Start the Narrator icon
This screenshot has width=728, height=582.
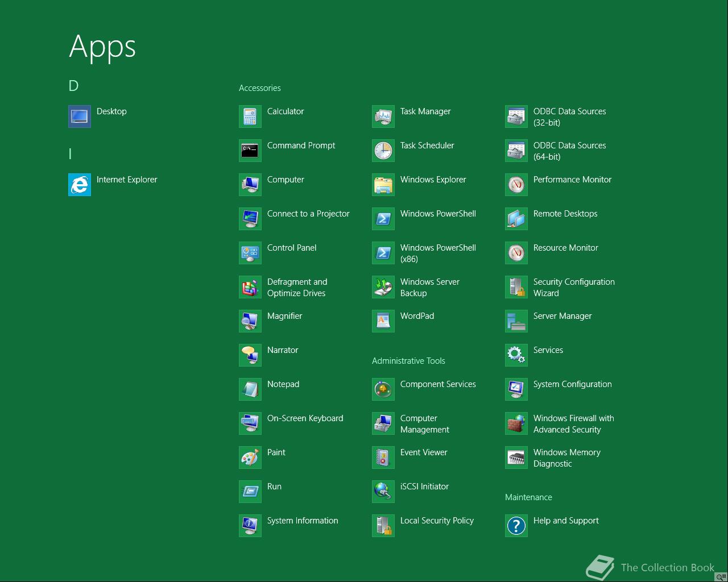[250, 355]
